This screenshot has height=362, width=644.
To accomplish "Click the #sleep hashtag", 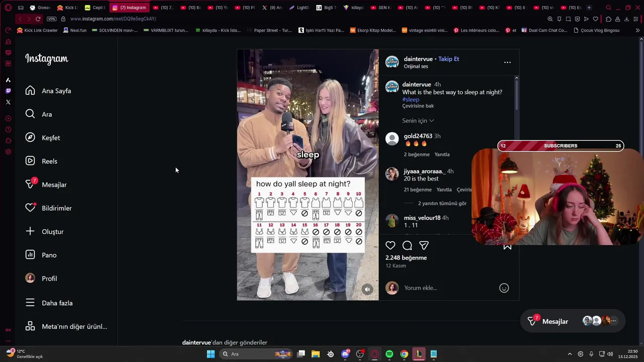I will 411,100.
